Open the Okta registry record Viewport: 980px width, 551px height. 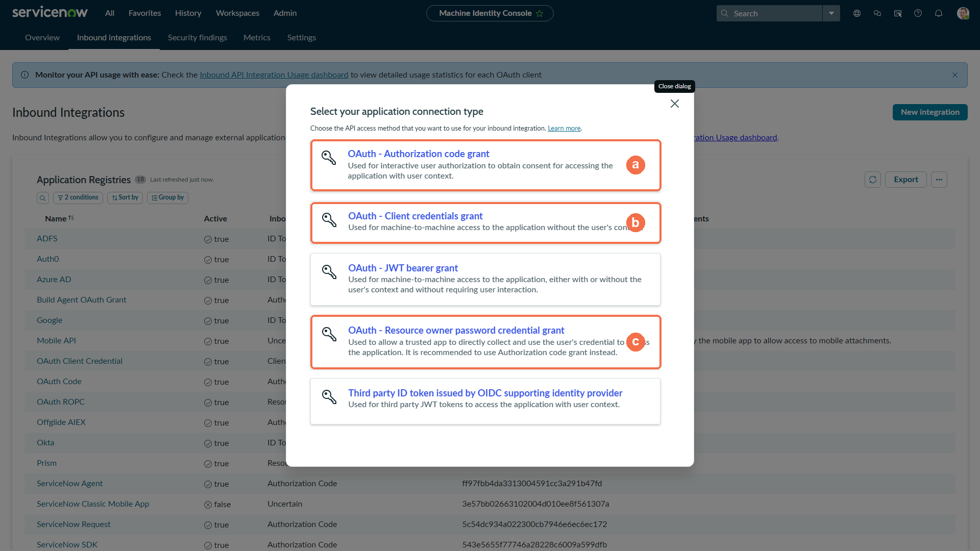pyautogui.click(x=45, y=443)
